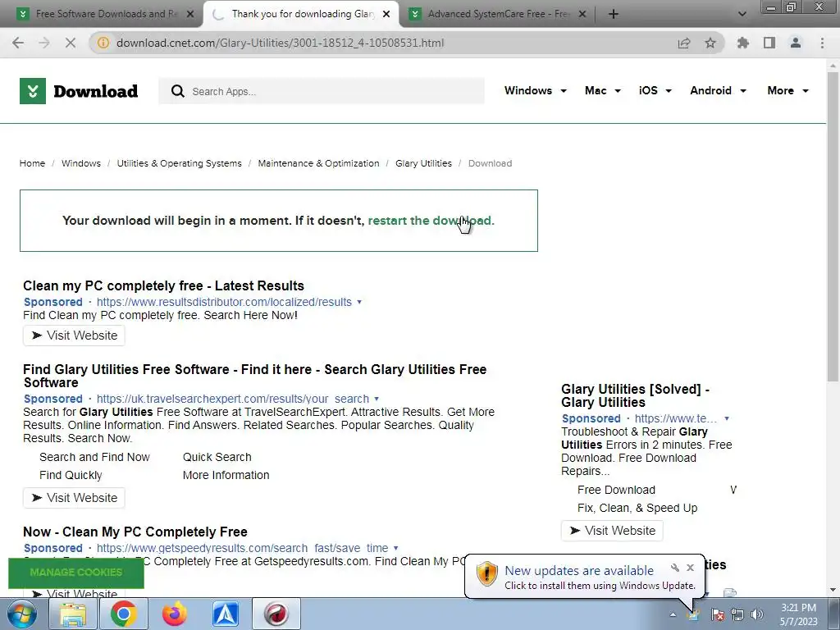Open the red round app in taskbar
Viewport: 840px width, 630px height.
(x=276, y=614)
